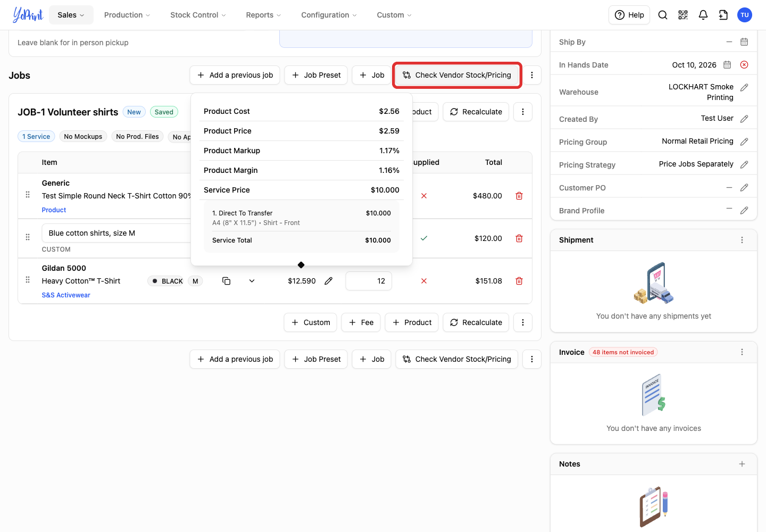
Task: Clear the In Hands Date value
Action: [x=744, y=65]
